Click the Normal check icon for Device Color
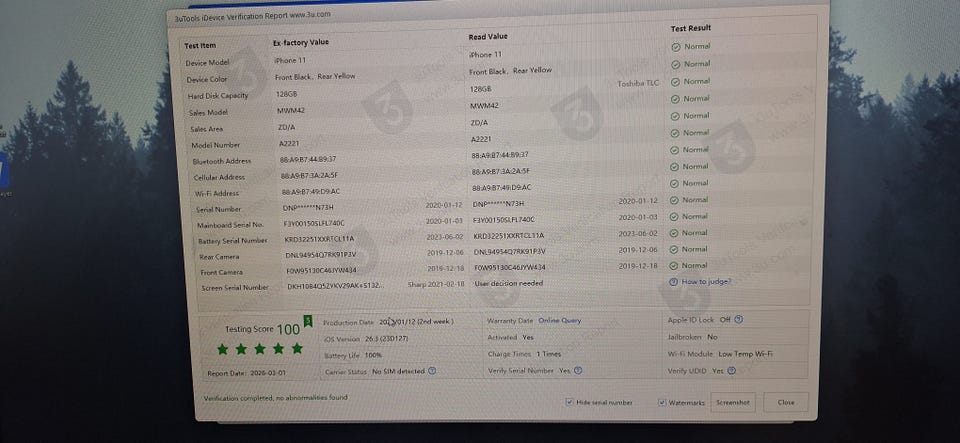 675,64
